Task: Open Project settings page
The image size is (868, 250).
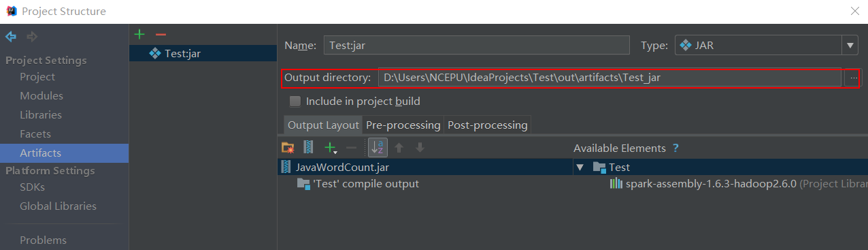Action: pos(37,77)
